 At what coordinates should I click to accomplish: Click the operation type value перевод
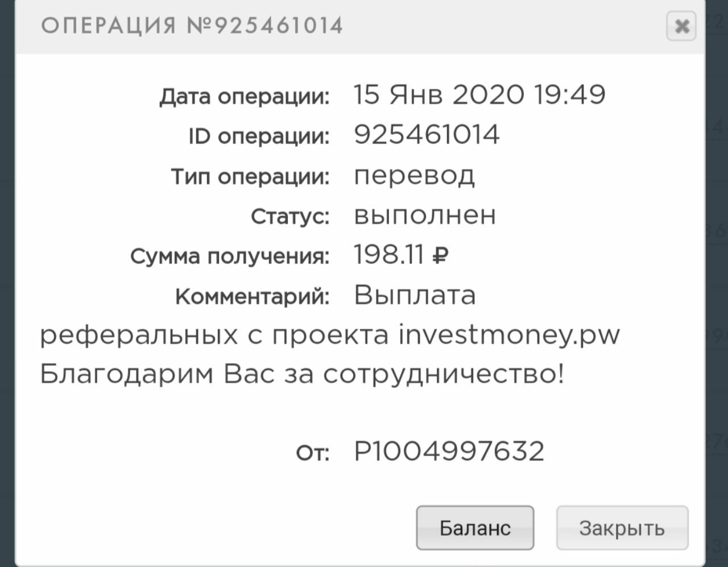pyautogui.click(x=414, y=175)
